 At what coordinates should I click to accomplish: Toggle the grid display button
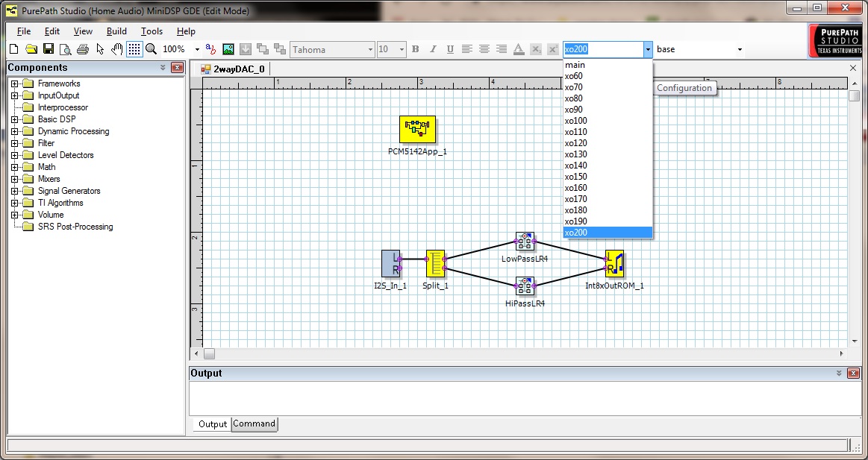pyautogui.click(x=134, y=49)
